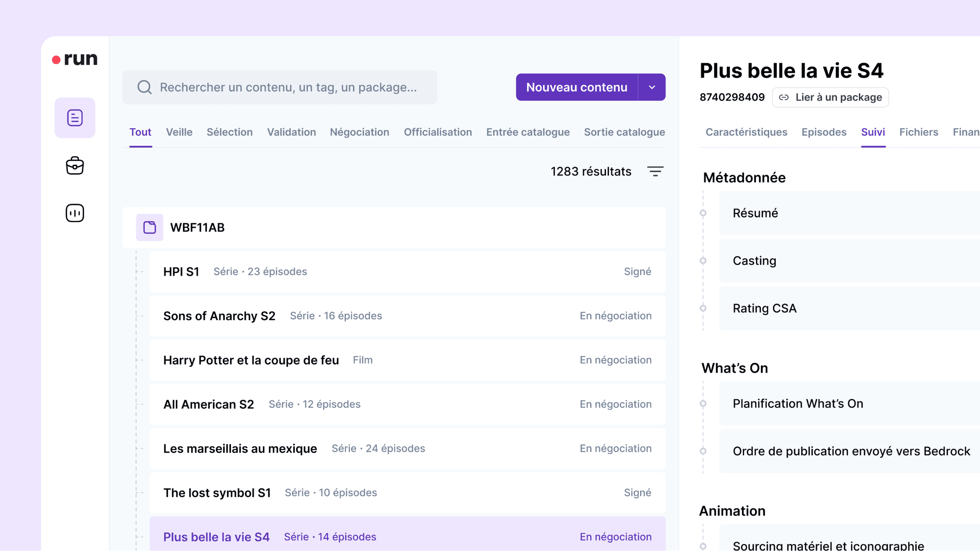Click the magnifier search icon
The height and width of the screenshot is (551, 980).
144,87
